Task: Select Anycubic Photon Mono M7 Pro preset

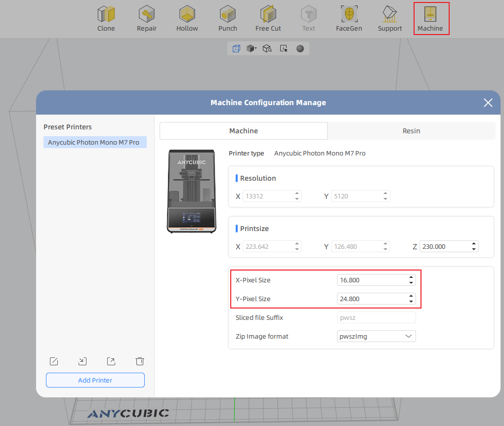Action: [x=95, y=142]
